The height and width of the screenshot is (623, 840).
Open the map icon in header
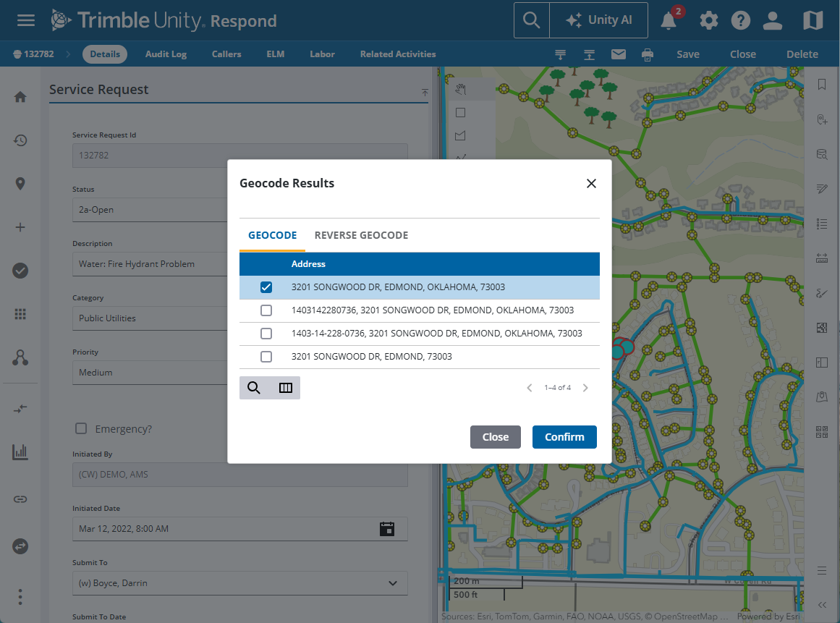(813, 21)
